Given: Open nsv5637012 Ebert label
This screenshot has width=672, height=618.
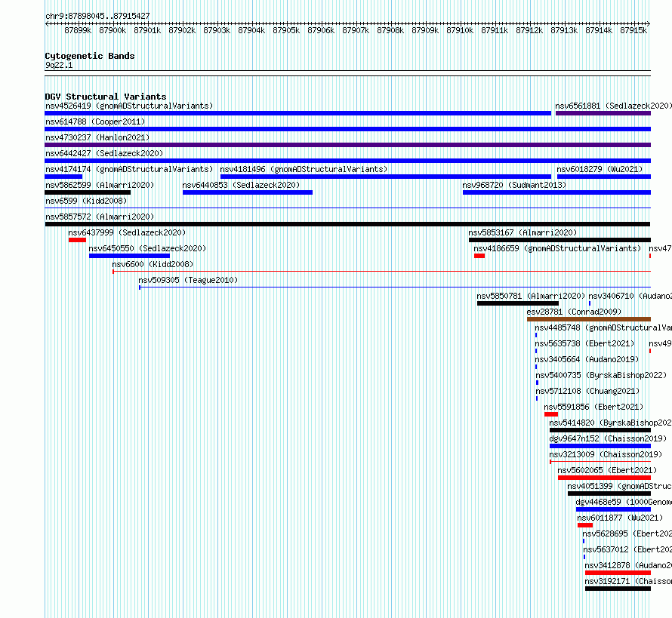Looking at the screenshot, I should coord(627,549).
